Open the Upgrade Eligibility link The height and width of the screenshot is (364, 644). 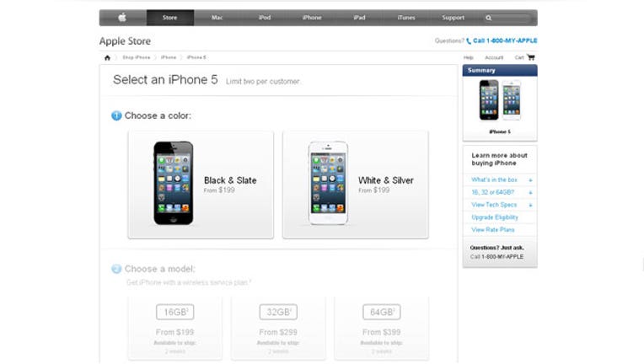(495, 217)
